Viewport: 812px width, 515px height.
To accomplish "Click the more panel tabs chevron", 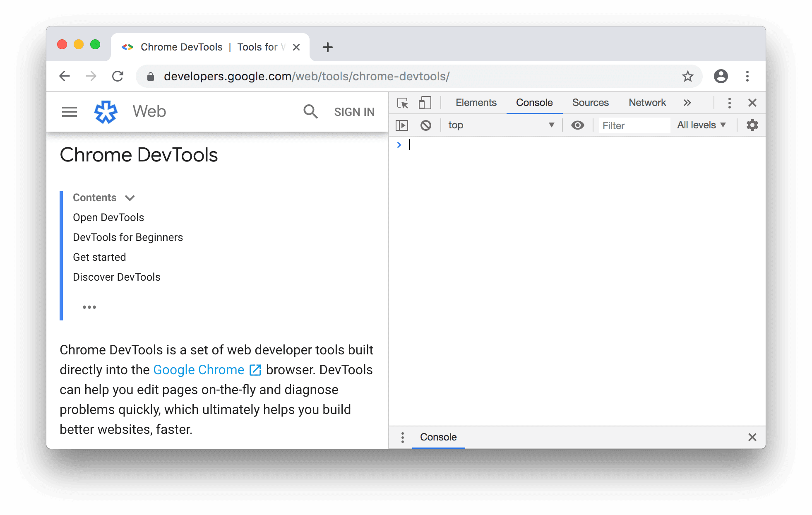I will tap(688, 102).
